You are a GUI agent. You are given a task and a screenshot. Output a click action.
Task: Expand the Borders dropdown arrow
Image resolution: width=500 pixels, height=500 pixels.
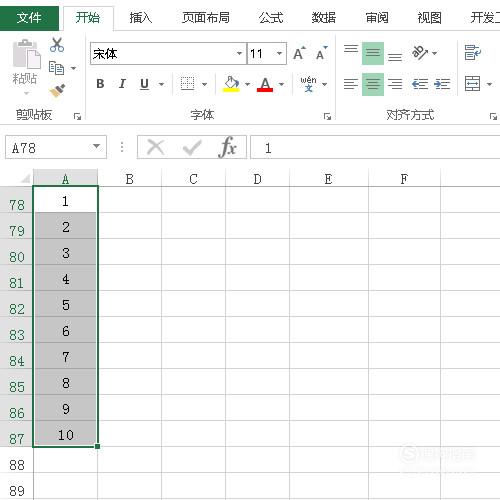[204, 84]
